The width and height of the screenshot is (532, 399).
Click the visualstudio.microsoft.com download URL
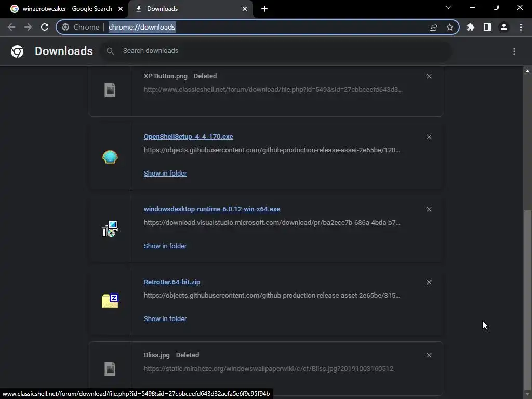click(x=272, y=222)
